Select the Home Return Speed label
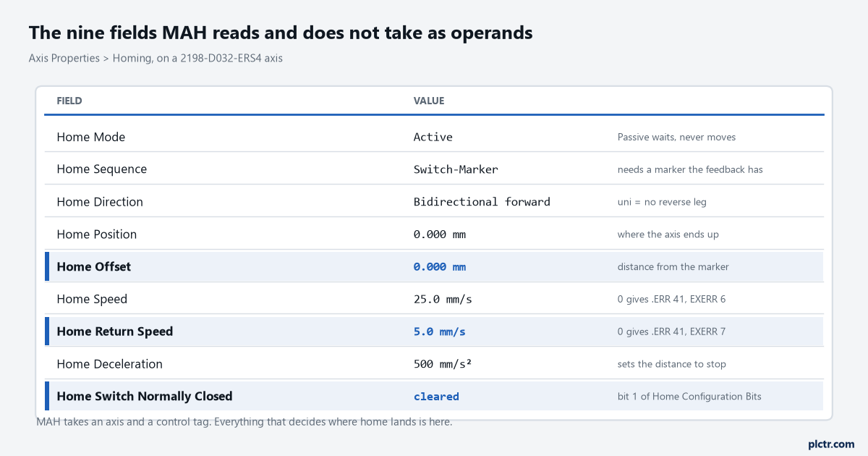Viewport: 868px width, 456px height. (x=115, y=332)
